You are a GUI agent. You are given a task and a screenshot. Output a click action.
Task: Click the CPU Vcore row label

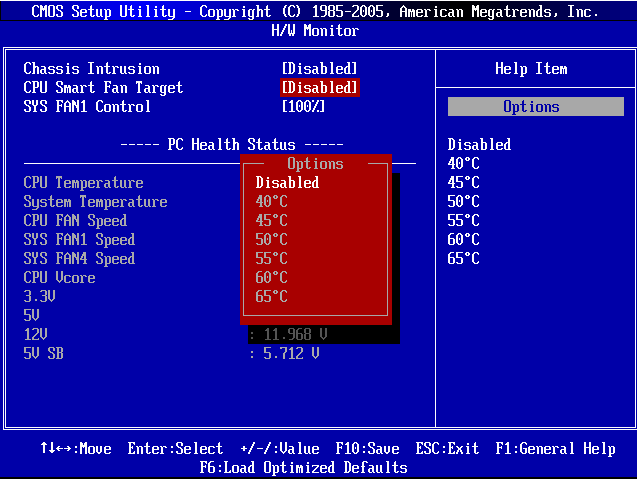59,277
